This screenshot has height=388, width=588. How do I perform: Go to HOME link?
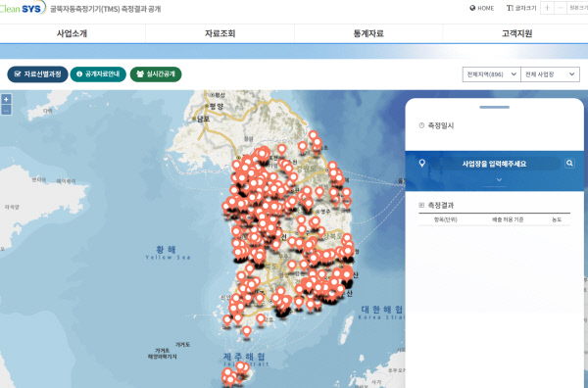point(486,8)
